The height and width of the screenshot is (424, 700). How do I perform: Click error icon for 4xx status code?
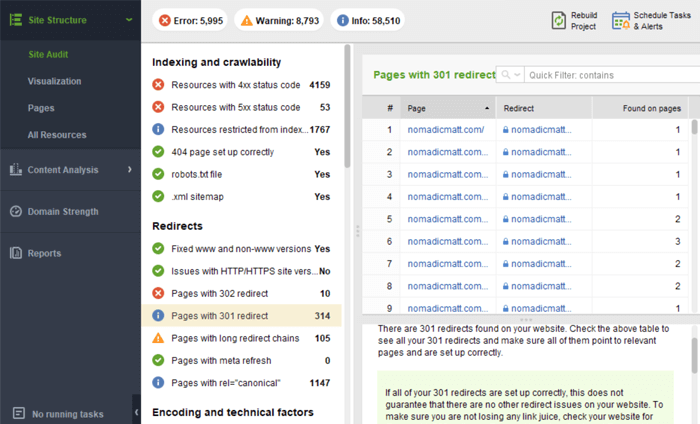point(158,84)
